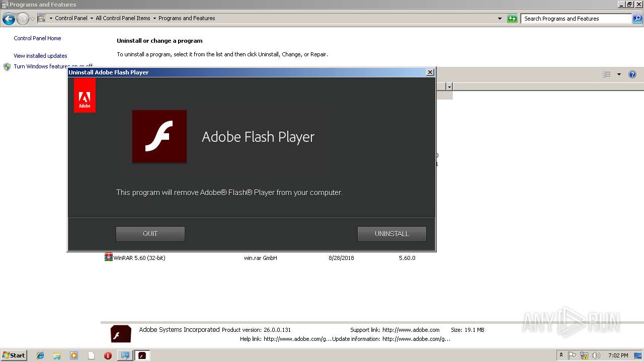This screenshot has height=362, width=644.
Task: Open Windows Media Player taskbar icon
Action: (74, 355)
